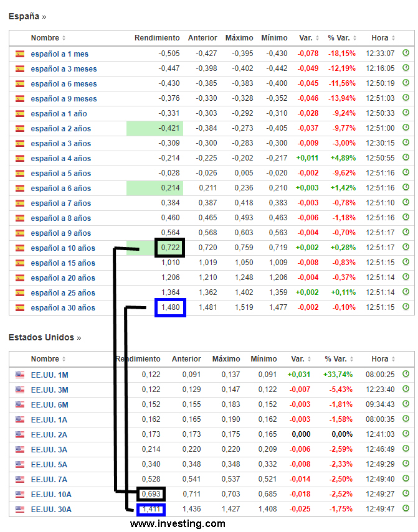
Task: Click the clock icon in español a 4 años row
Action: 406,158
